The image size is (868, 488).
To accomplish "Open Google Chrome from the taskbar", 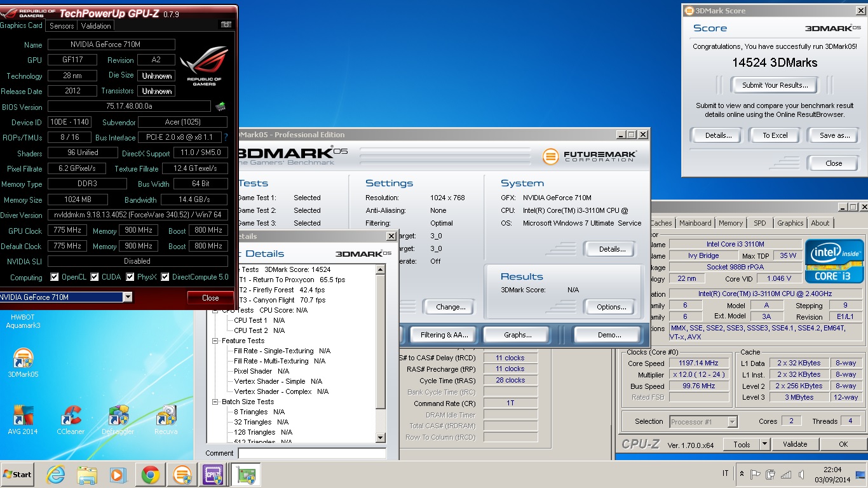I will coord(151,475).
